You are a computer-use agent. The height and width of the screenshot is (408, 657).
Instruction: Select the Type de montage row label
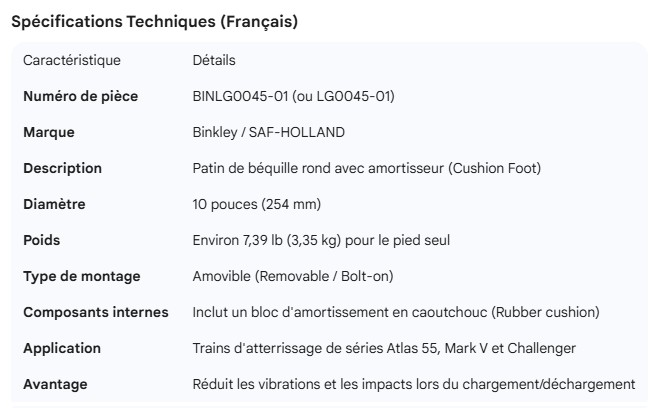pyautogui.click(x=82, y=276)
